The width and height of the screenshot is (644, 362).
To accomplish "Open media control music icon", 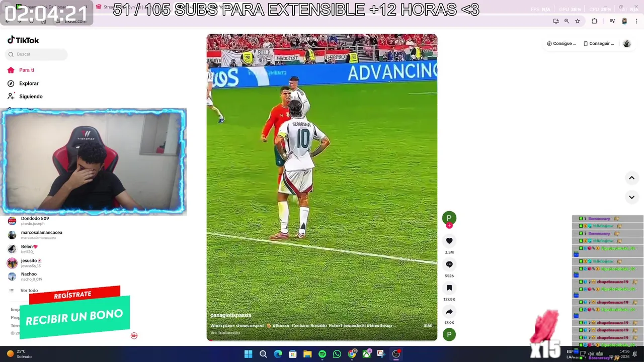I will coord(612,21).
